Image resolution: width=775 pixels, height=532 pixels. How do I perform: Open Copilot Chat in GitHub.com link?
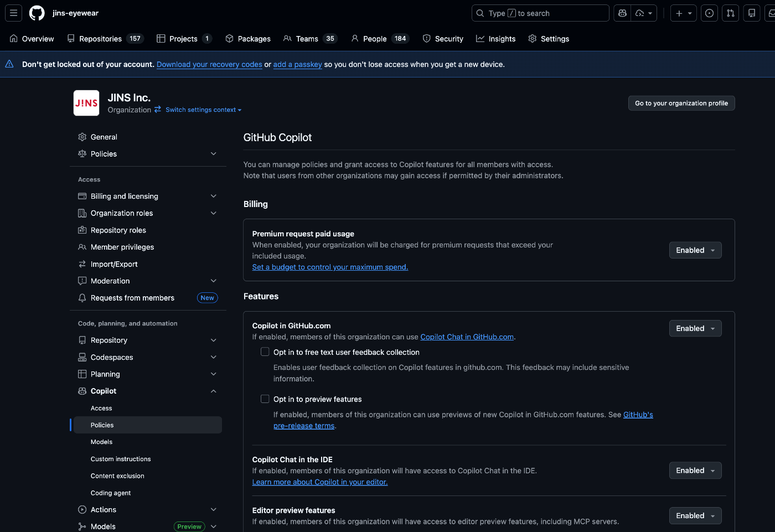(467, 337)
